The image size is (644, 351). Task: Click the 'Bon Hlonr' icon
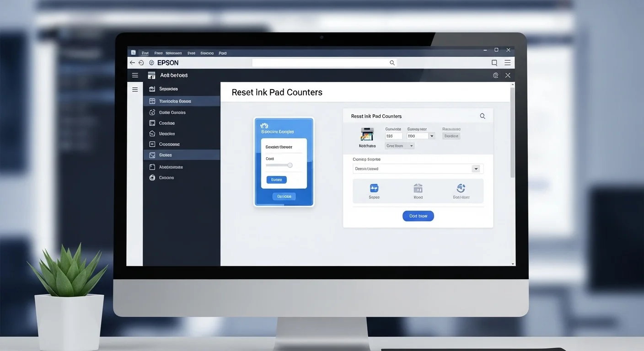click(x=461, y=188)
